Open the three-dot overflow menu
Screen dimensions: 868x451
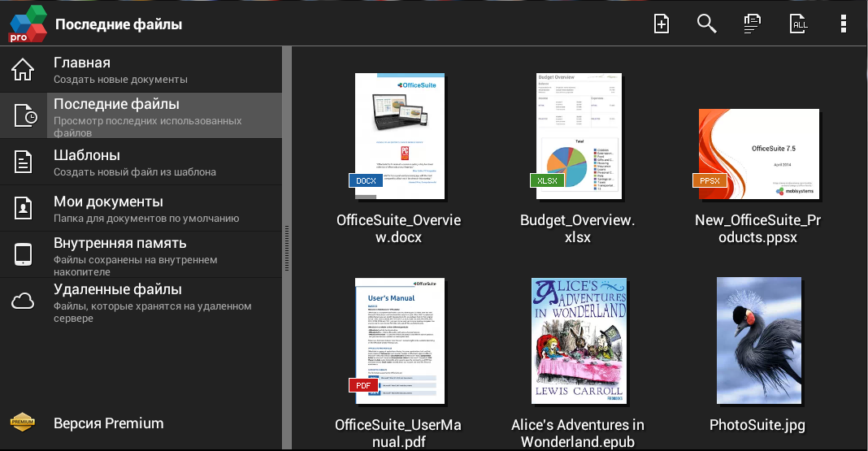point(844,24)
